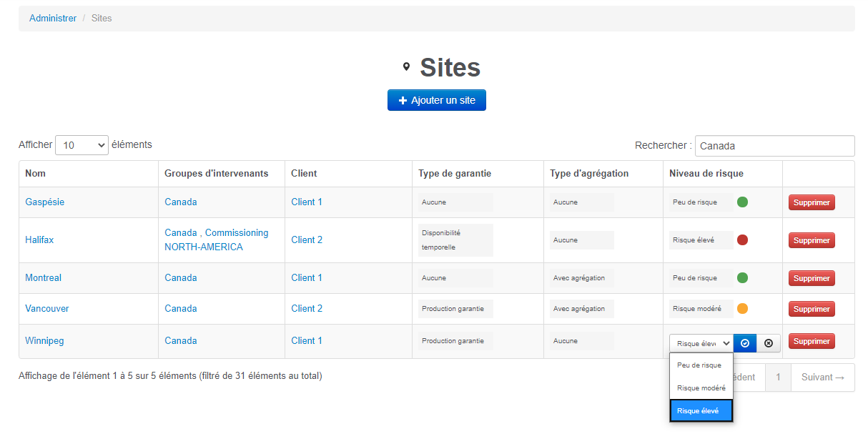Click the green risk indicator for Montreal
The width and height of the screenshot is (868, 444).
(x=742, y=277)
